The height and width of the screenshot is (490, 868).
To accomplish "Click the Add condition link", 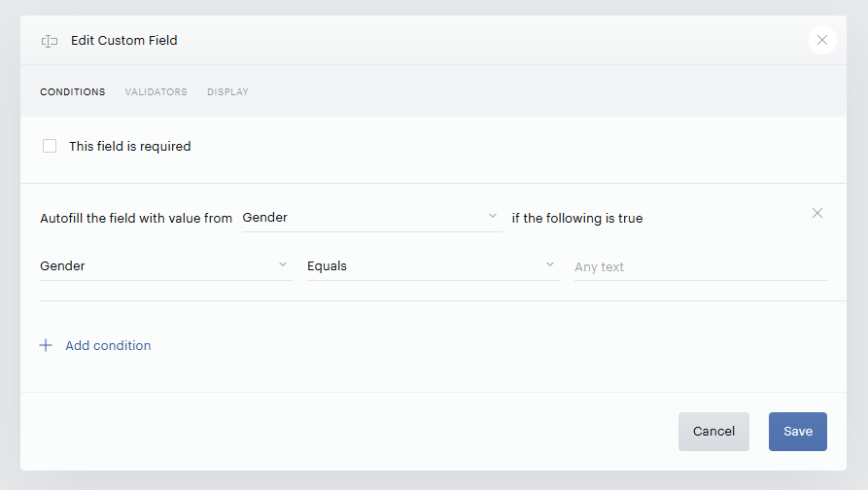I will coord(108,345).
